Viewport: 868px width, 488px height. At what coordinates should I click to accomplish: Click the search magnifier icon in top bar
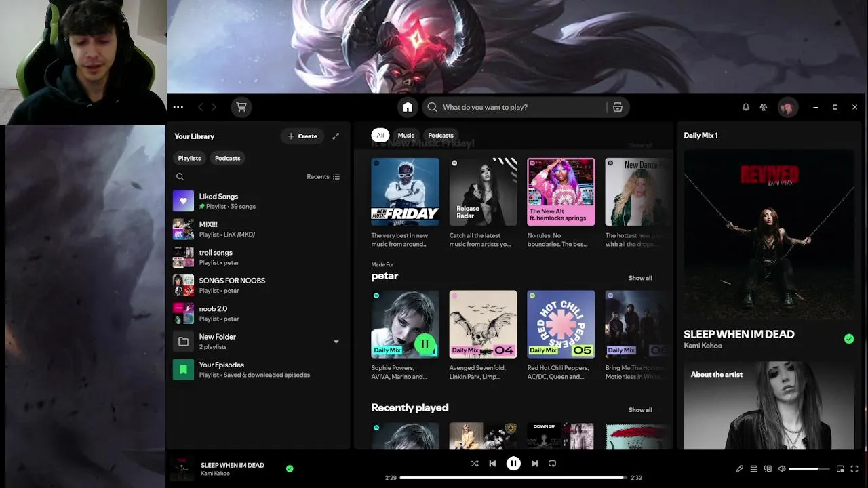(x=432, y=107)
